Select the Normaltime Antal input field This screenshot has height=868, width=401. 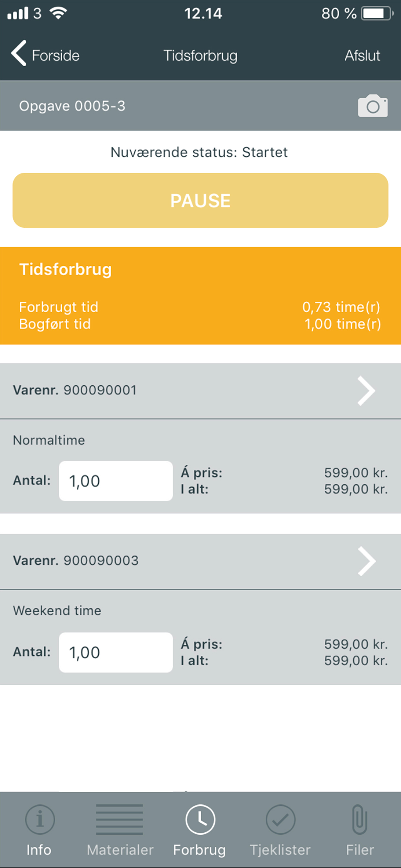[116, 481]
